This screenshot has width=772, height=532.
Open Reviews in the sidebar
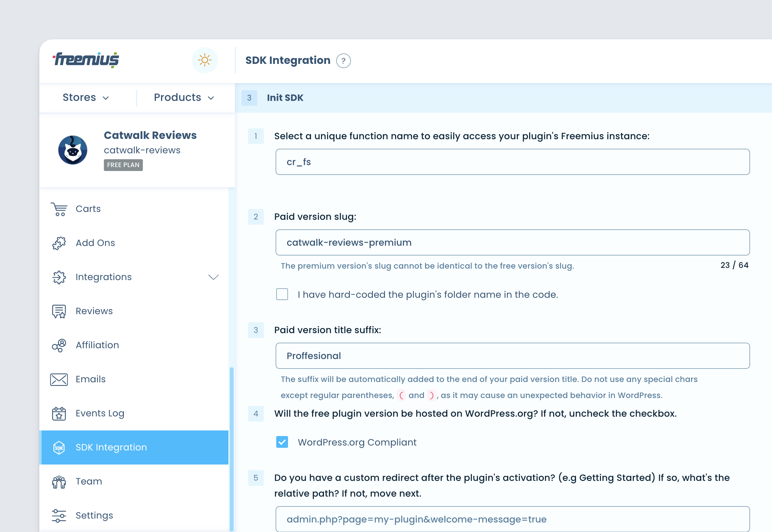(134, 311)
